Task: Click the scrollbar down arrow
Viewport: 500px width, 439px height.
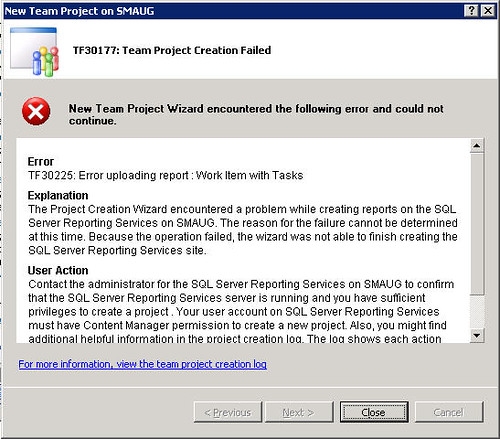Action: click(477, 335)
